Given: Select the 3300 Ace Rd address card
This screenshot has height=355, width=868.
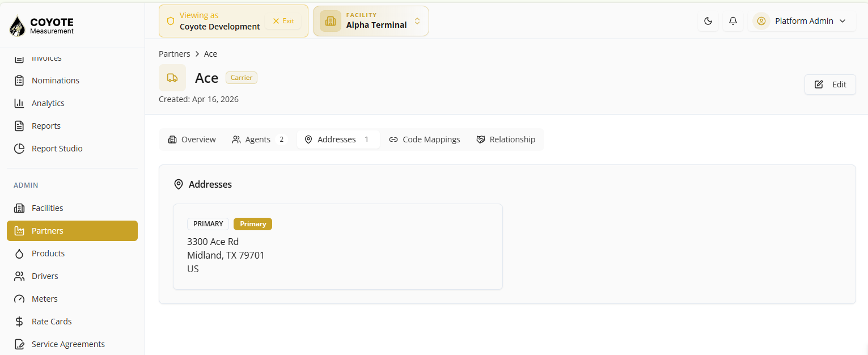Looking at the screenshot, I should [338, 247].
